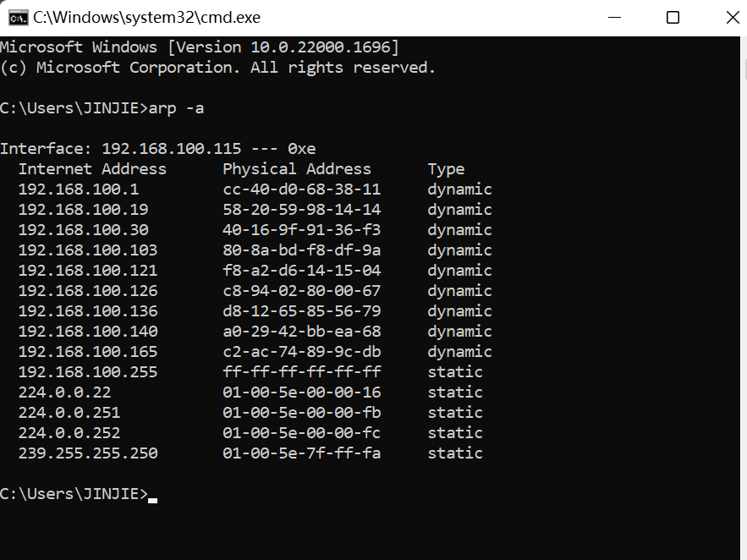Click the Physical Address column header

pos(297,169)
